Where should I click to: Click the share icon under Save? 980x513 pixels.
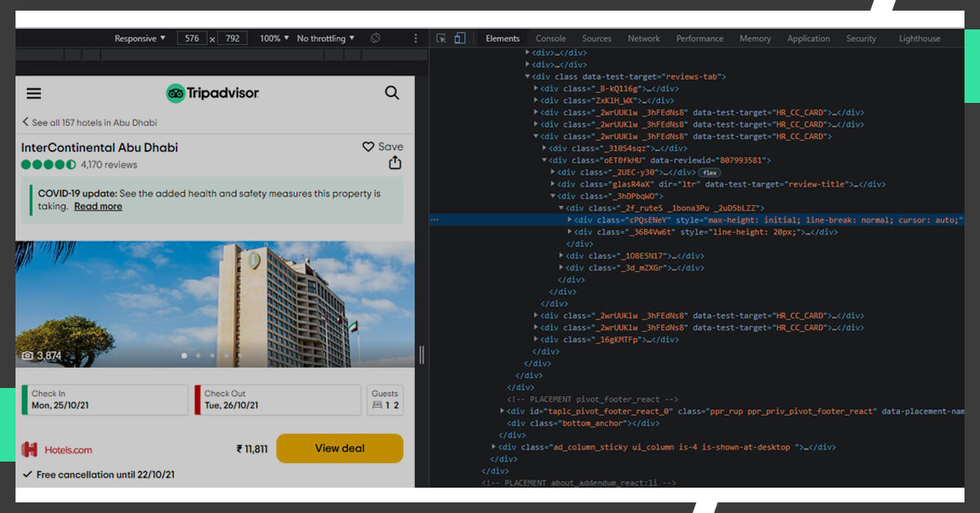tap(395, 163)
